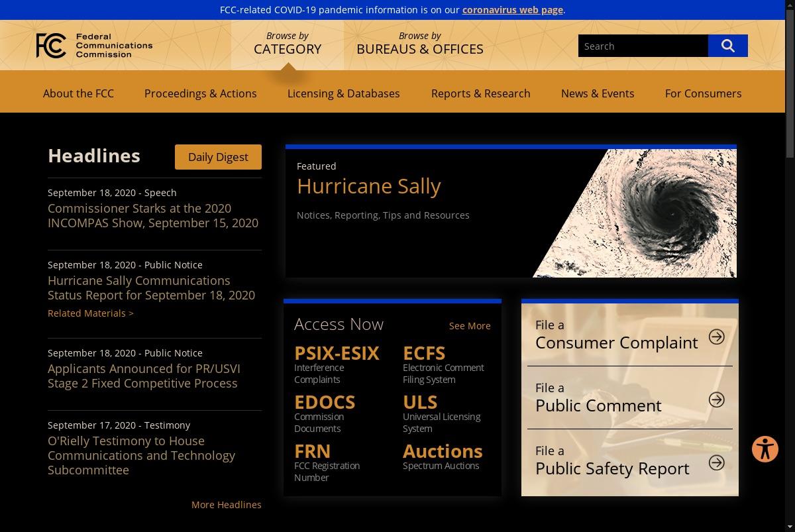795x532 pixels.
Task: Click 'Notices, Reporting, Tips and Resources' text
Action: [383, 215]
